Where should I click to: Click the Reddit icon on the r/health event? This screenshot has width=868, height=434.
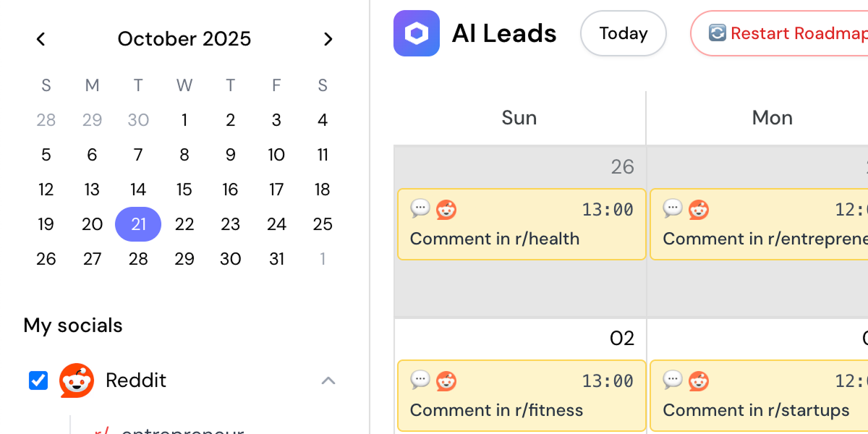(446, 210)
